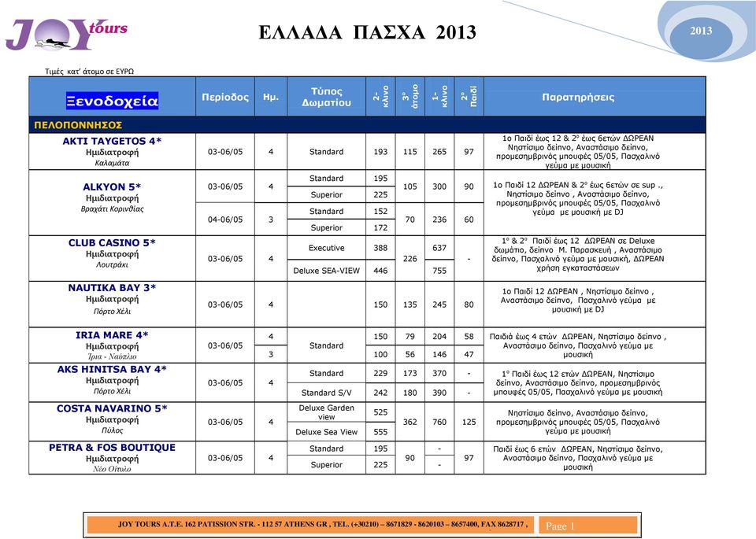The height and width of the screenshot is (539, 756).
Task: Click the Standard S/V room type
Action: (x=326, y=393)
